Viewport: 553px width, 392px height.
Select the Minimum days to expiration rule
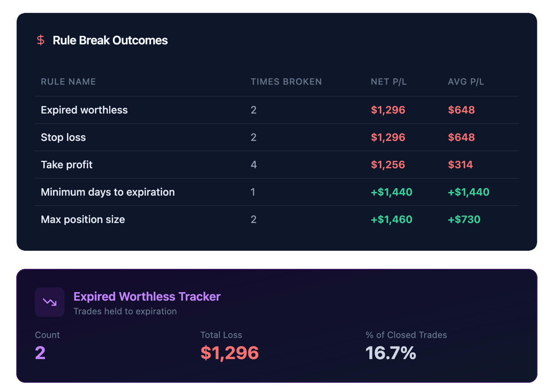[108, 192]
